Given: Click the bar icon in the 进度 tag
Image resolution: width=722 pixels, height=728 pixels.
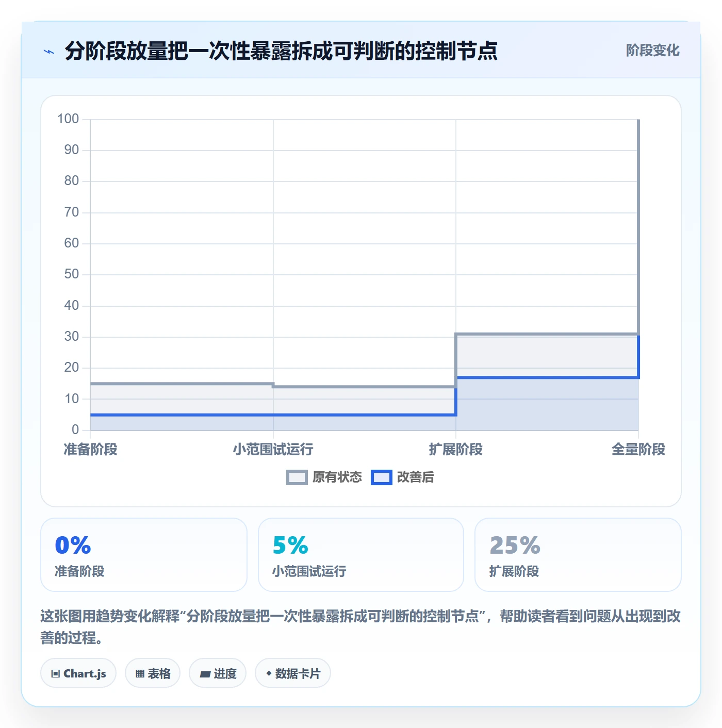Looking at the screenshot, I should coord(205,674).
